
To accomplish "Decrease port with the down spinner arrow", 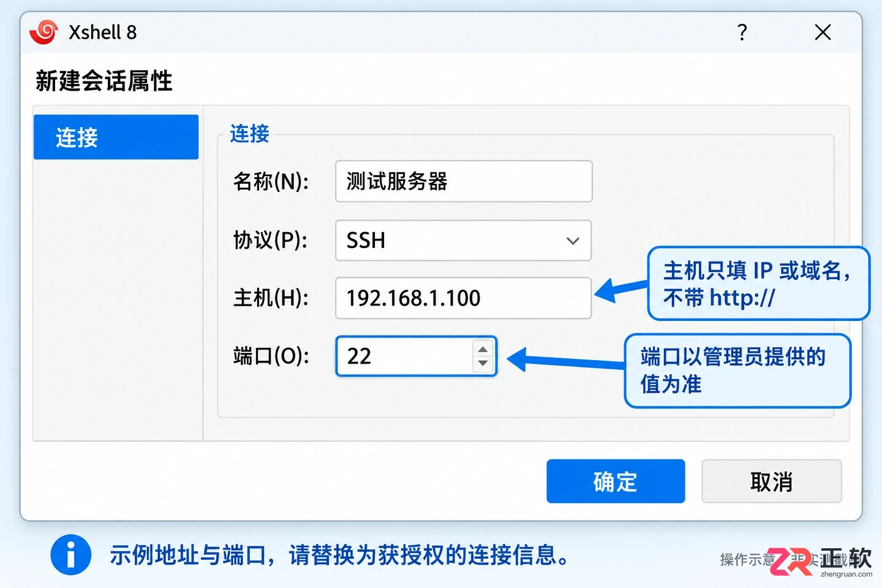I will 483,363.
